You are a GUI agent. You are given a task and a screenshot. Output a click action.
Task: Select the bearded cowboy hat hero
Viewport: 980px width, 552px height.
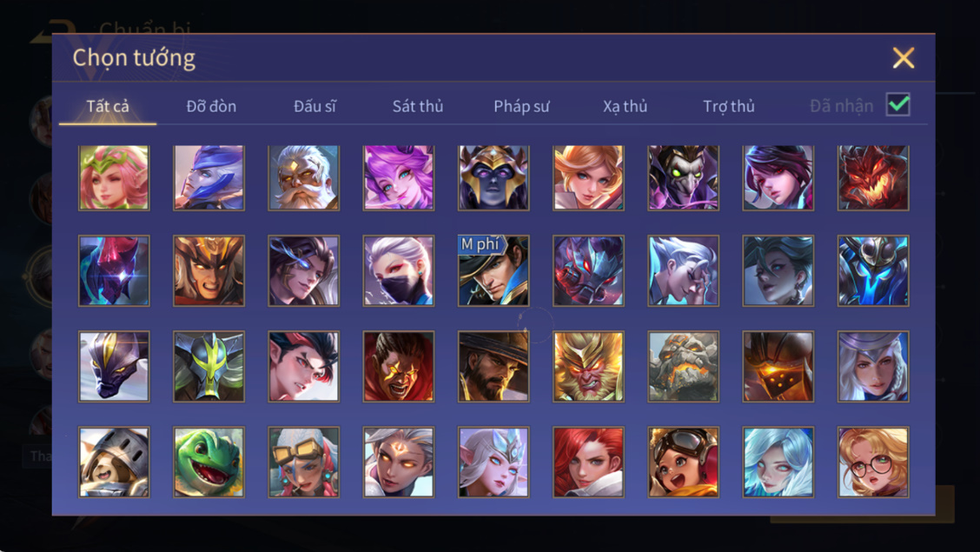tap(493, 366)
